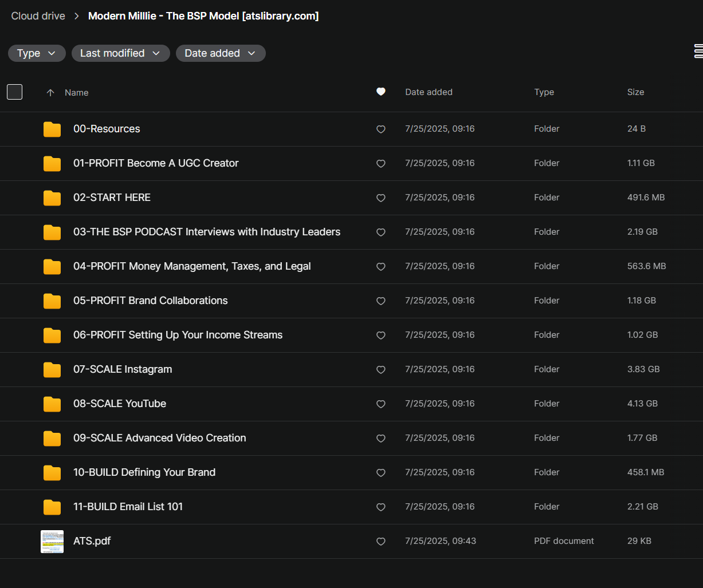The width and height of the screenshot is (703, 588).
Task: Favorite the ATS.pdf file
Action: pos(380,542)
